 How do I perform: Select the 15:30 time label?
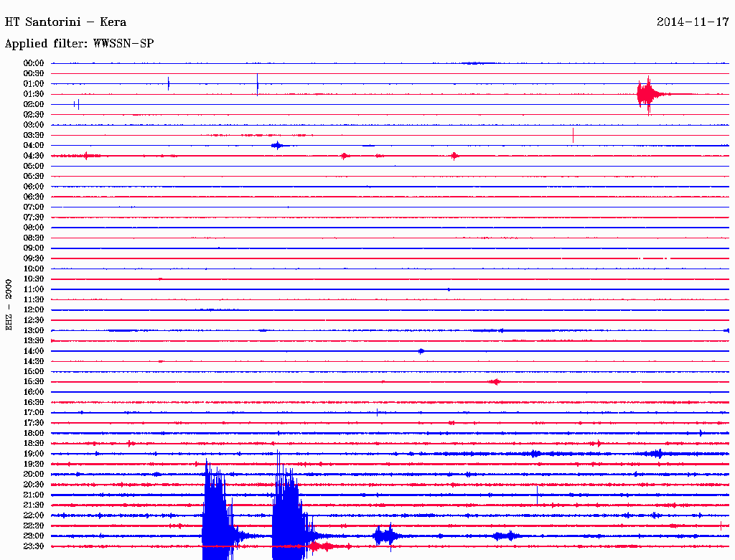point(34,382)
